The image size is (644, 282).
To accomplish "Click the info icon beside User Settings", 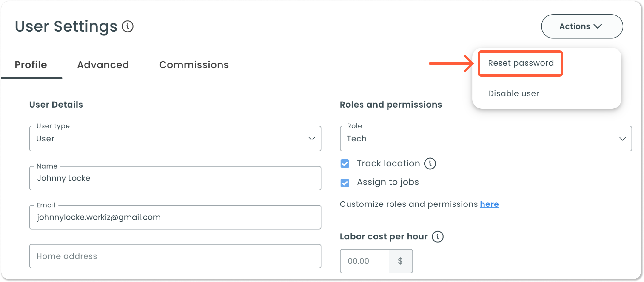I will tap(128, 26).
